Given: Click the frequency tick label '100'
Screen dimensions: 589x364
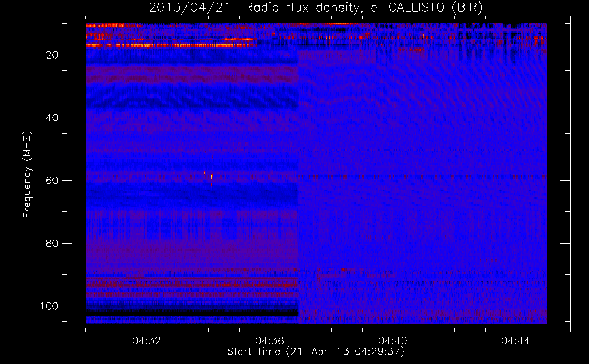Looking at the screenshot, I should [49, 306].
